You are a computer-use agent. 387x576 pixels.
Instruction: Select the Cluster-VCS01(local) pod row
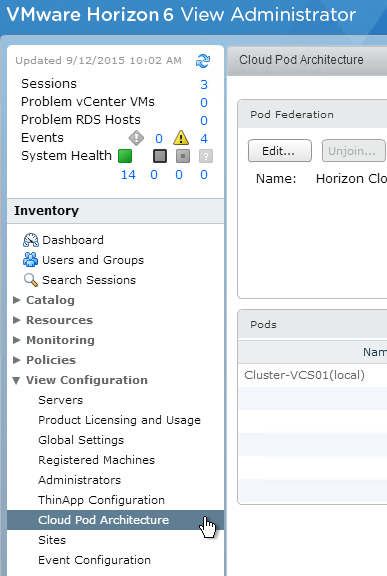click(312, 375)
